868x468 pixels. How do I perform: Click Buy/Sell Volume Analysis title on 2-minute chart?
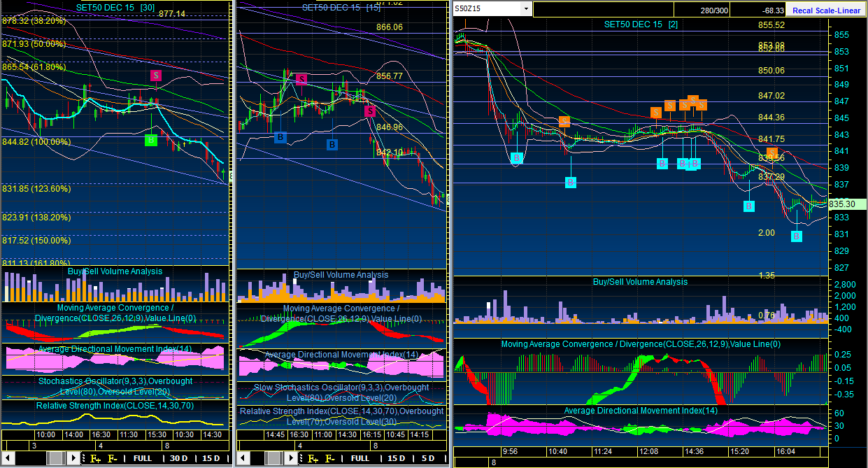pyautogui.click(x=640, y=282)
